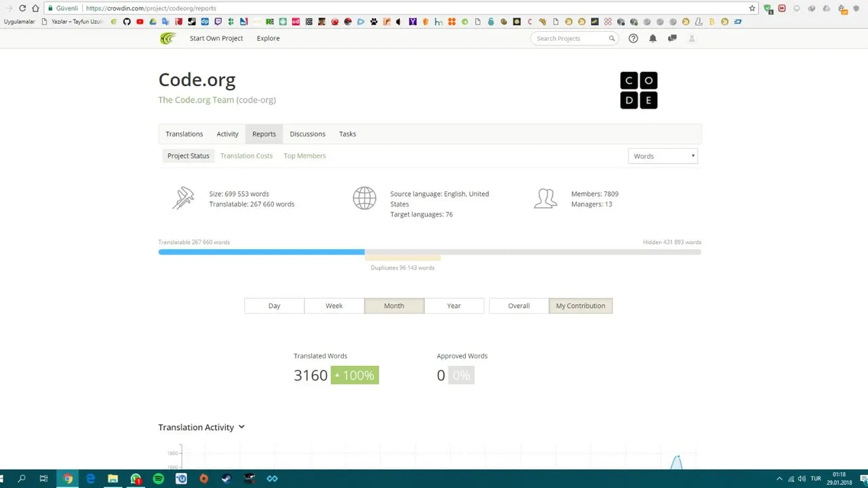This screenshot has width=868, height=488.
Task: Open Top Members report
Action: [x=304, y=156]
